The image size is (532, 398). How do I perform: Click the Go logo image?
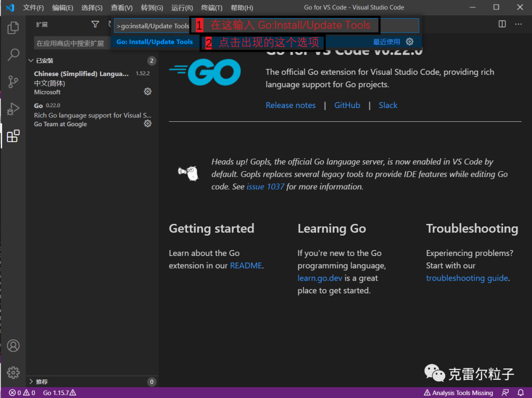pos(205,72)
